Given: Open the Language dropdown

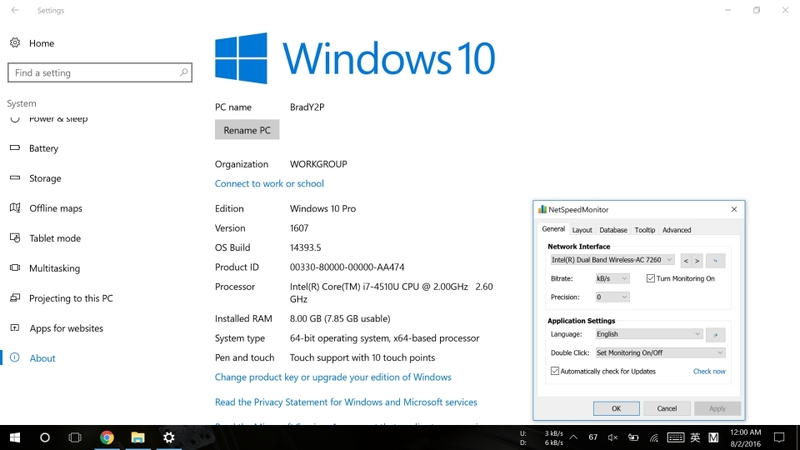Looking at the screenshot, I should [x=649, y=334].
